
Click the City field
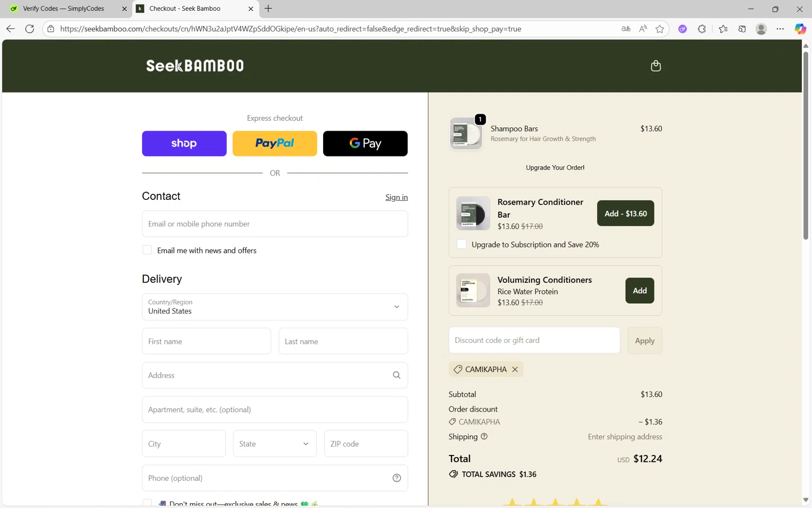click(x=184, y=444)
